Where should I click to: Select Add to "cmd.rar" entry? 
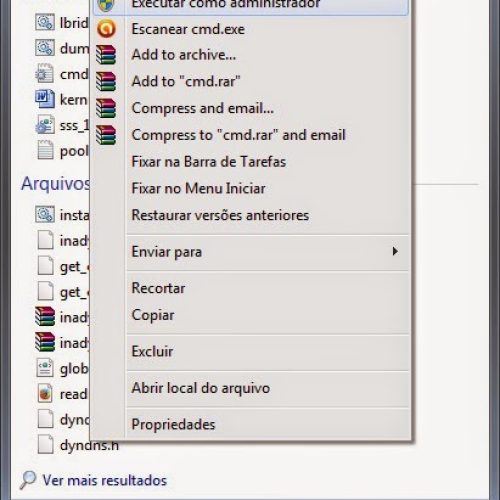251,82
